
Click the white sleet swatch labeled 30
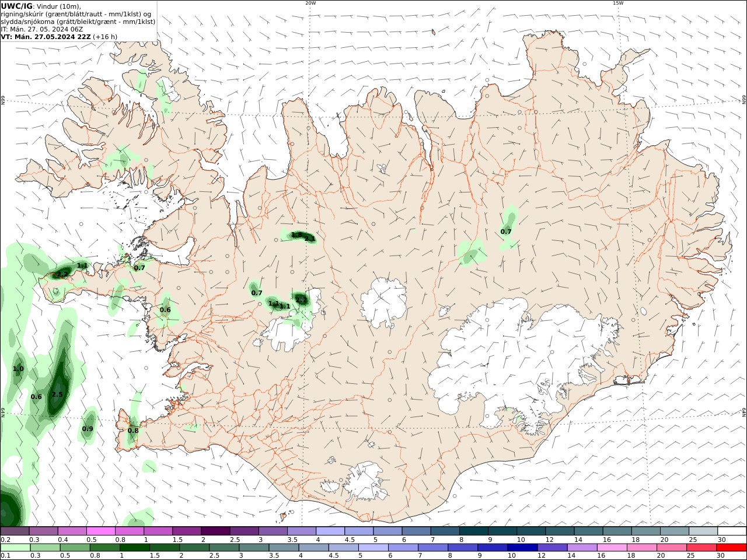point(732,531)
